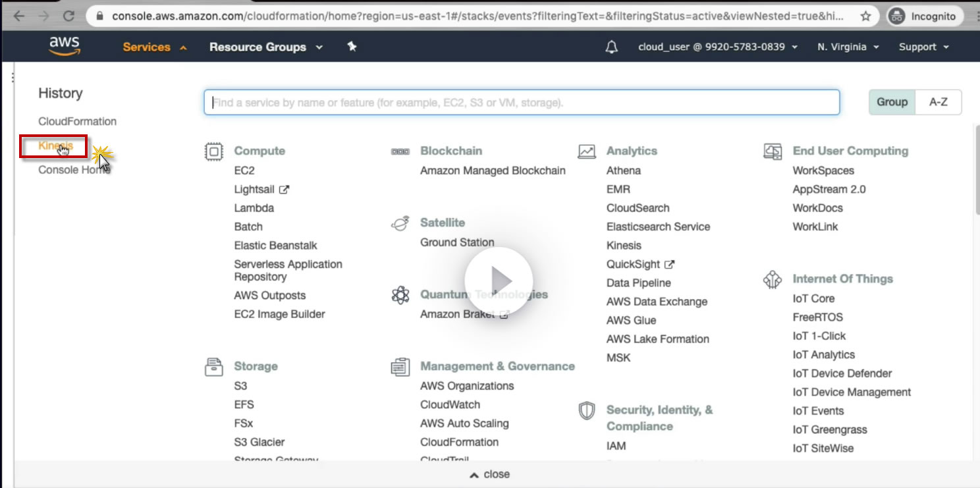The height and width of the screenshot is (488, 980).
Task: Open Kinesis from History list
Action: [55, 146]
